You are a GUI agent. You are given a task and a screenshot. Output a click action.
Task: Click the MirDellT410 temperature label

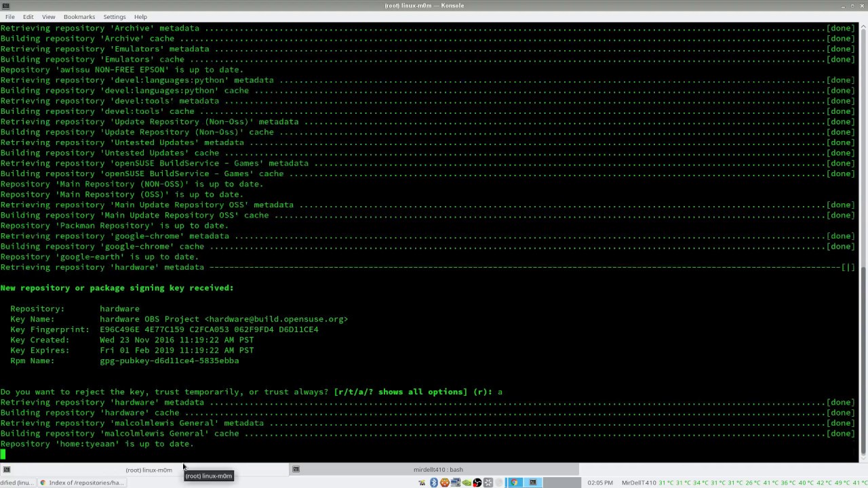(639, 483)
